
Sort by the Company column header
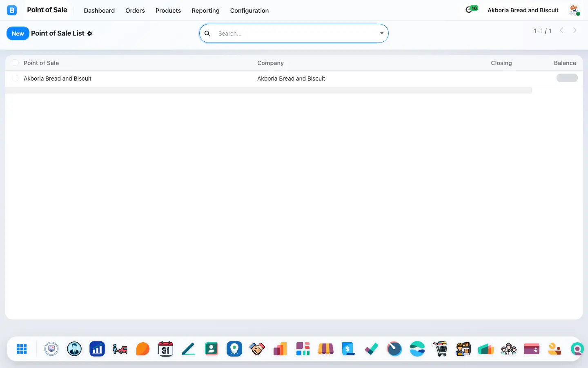[x=270, y=63]
